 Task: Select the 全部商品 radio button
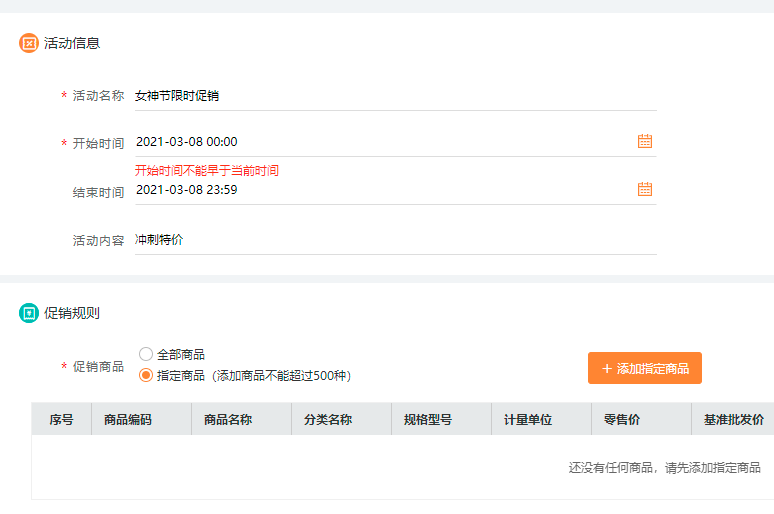[146, 354]
